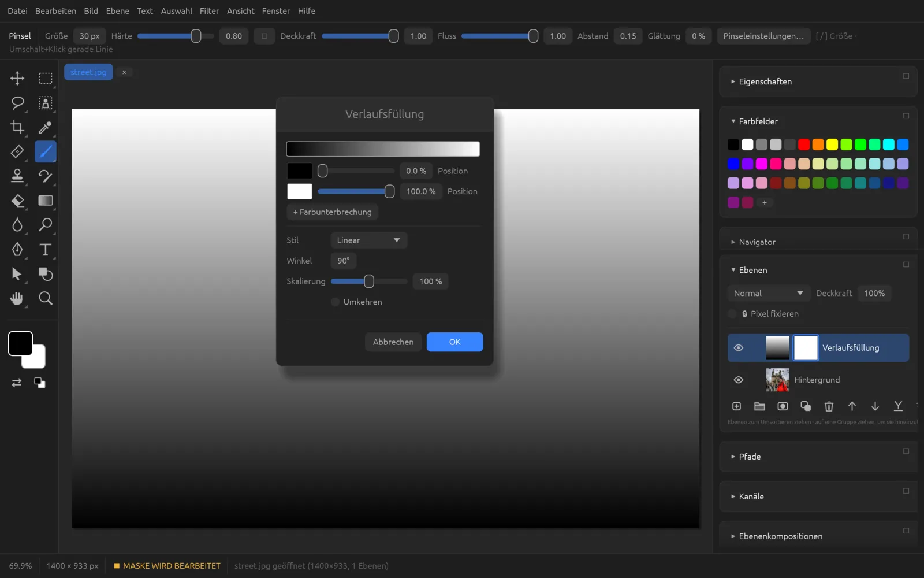924x578 pixels.
Task: Open the layer blend mode Normal dropdown
Action: 767,293
